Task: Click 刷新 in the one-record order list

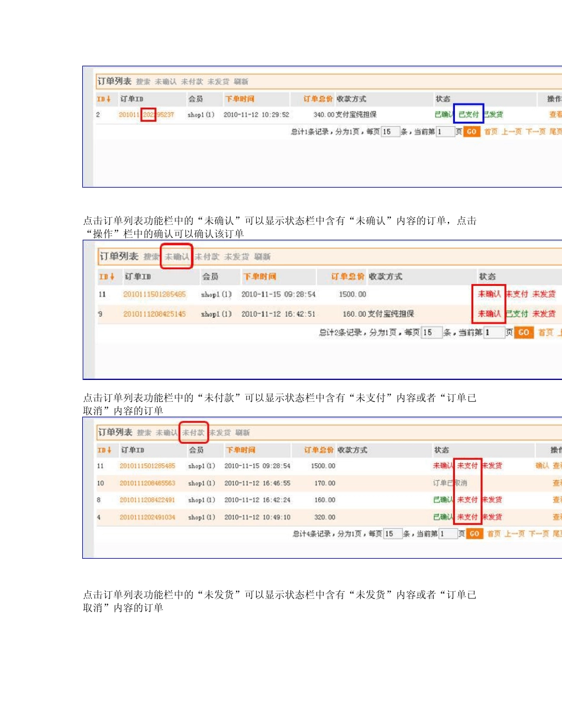Action: click(241, 82)
